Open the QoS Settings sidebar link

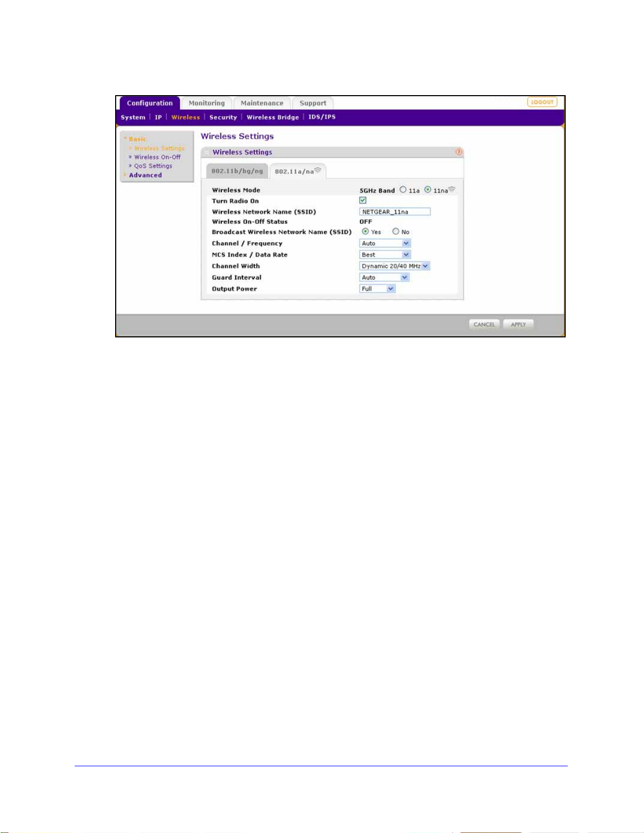click(153, 166)
